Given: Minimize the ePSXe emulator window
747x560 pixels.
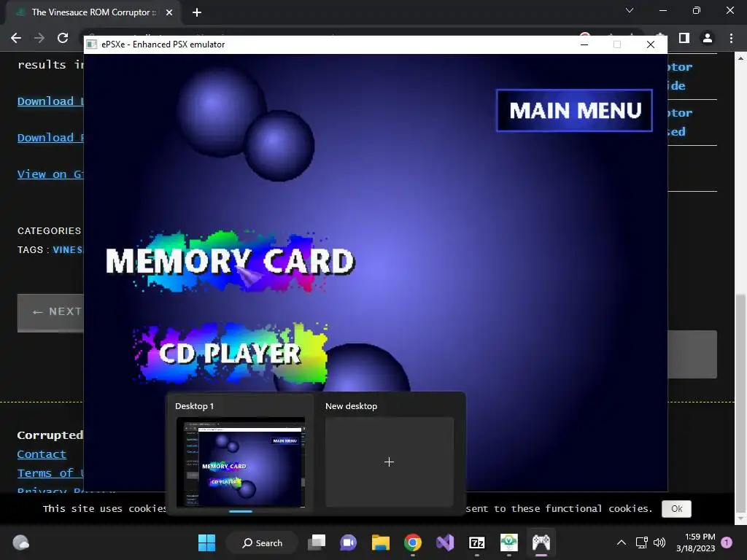Looking at the screenshot, I should pyautogui.click(x=584, y=44).
